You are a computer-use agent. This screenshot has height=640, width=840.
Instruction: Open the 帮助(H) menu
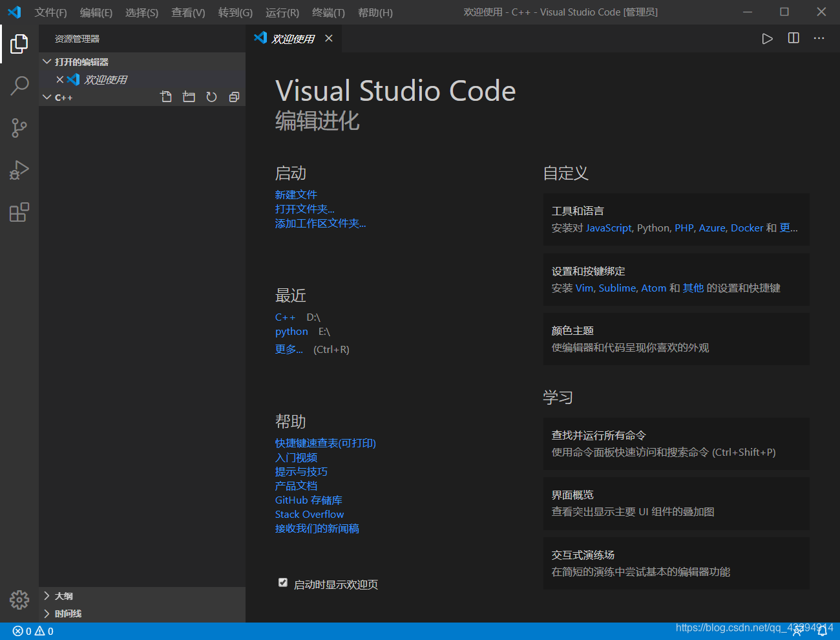point(375,13)
